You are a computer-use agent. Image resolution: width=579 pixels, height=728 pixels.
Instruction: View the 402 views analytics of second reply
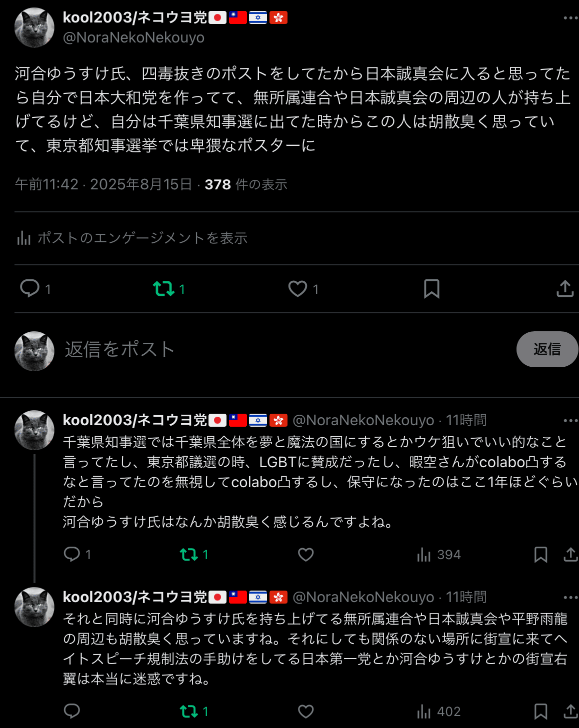pos(438,712)
